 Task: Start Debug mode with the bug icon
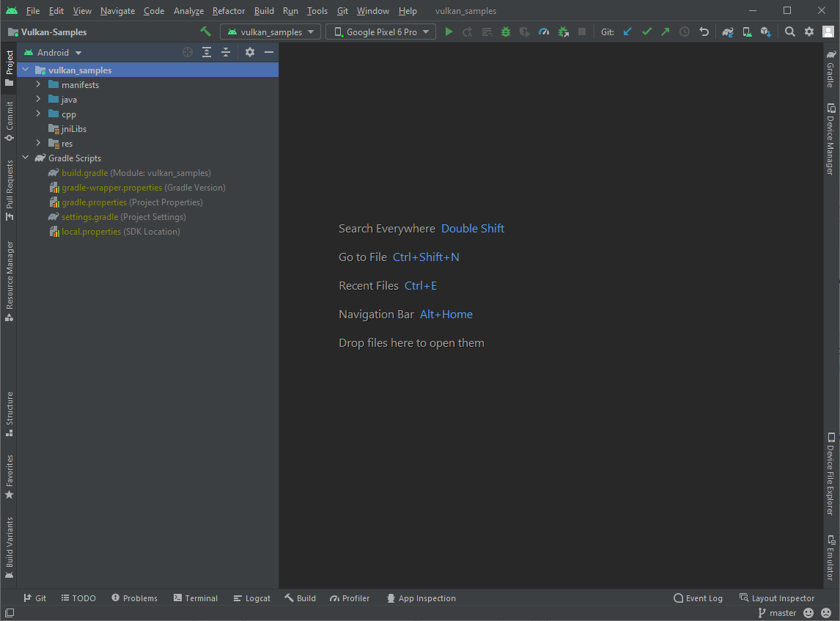coord(505,32)
